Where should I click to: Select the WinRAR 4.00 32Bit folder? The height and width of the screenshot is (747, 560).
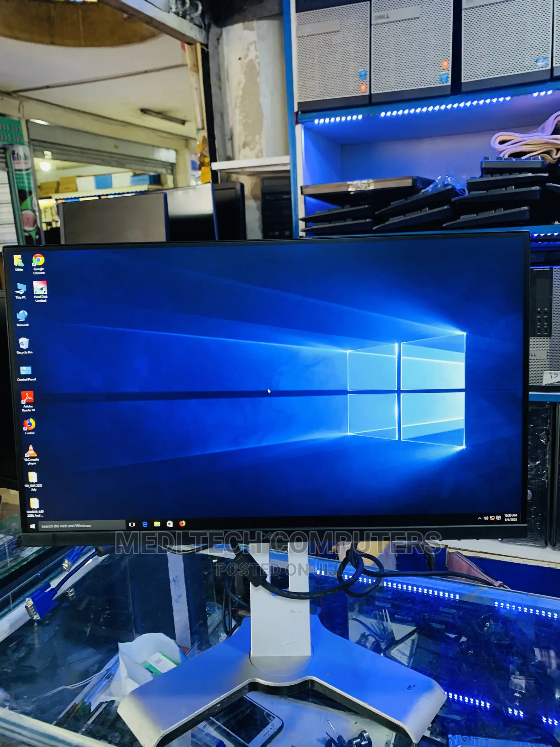tap(35, 508)
